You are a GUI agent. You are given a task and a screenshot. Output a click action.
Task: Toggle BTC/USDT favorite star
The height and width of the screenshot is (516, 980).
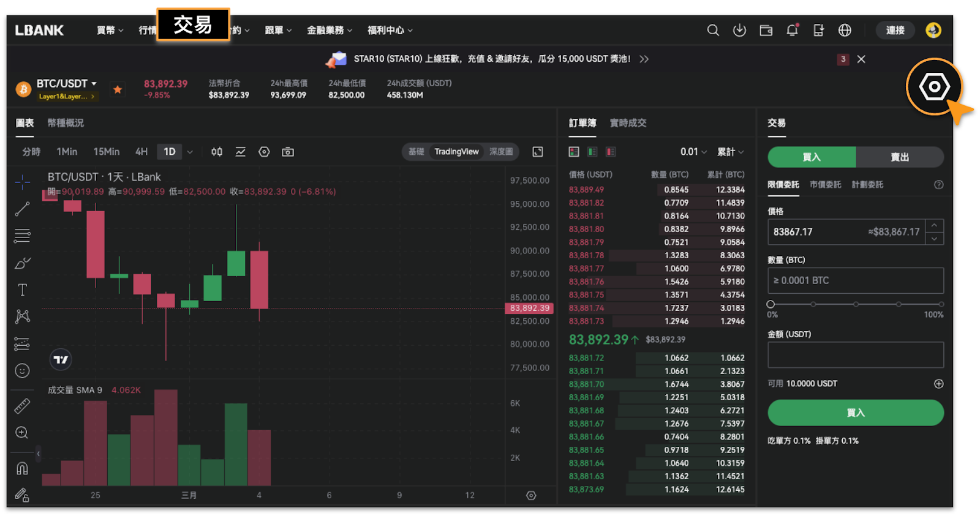(118, 89)
